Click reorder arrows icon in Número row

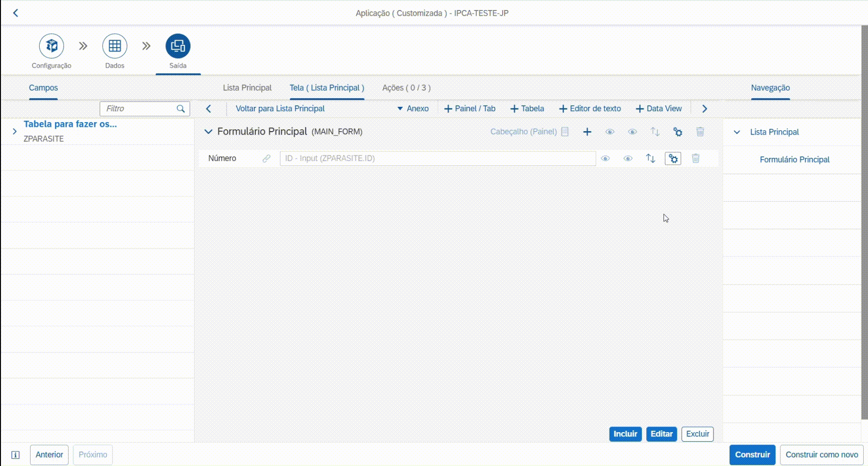pyautogui.click(x=651, y=158)
